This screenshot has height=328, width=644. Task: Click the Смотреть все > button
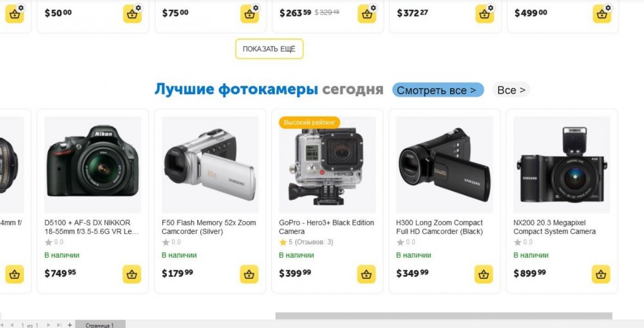438,90
